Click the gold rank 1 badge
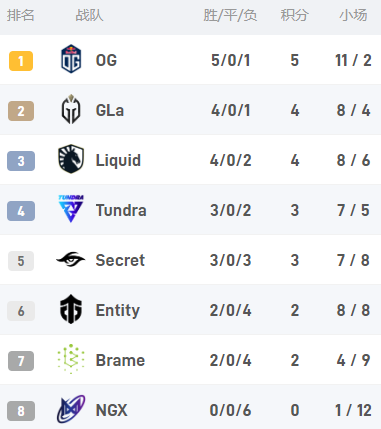 pyautogui.click(x=21, y=61)
